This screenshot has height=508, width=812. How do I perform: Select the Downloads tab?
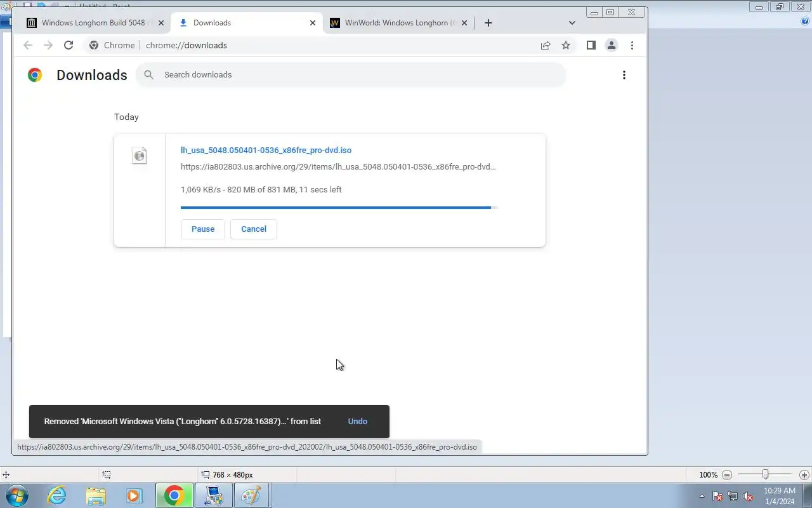246,23
